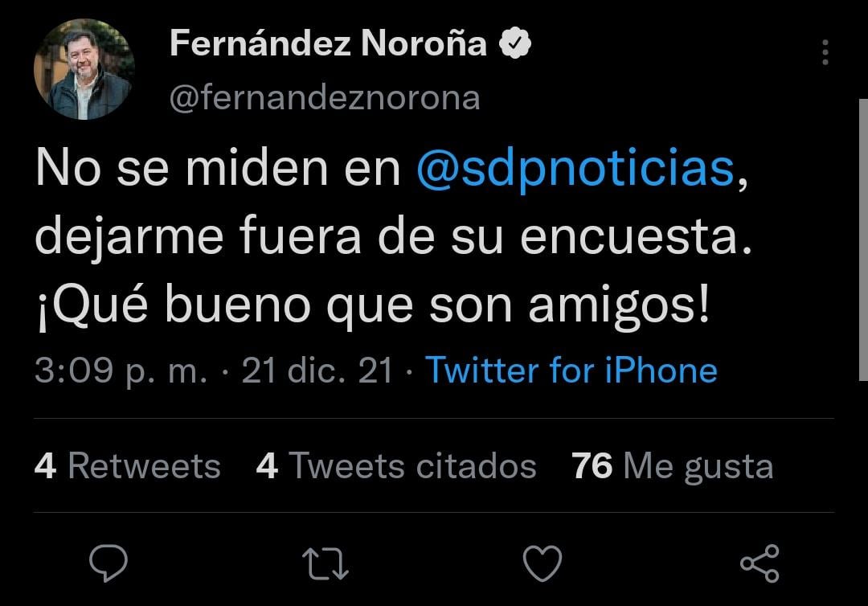Viewport: 868px width, 606px height.
Task: Show the 4 Tweets citados
Action: [395, 466]
